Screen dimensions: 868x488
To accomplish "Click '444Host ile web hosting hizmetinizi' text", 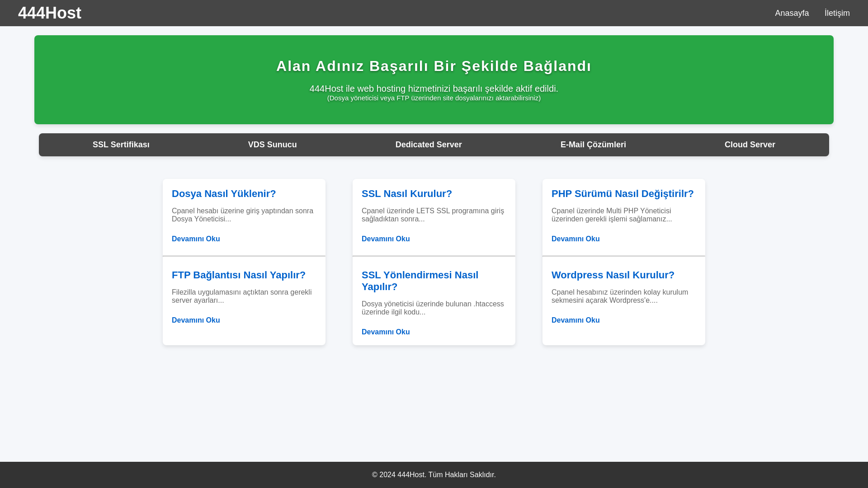I will 434,89.
